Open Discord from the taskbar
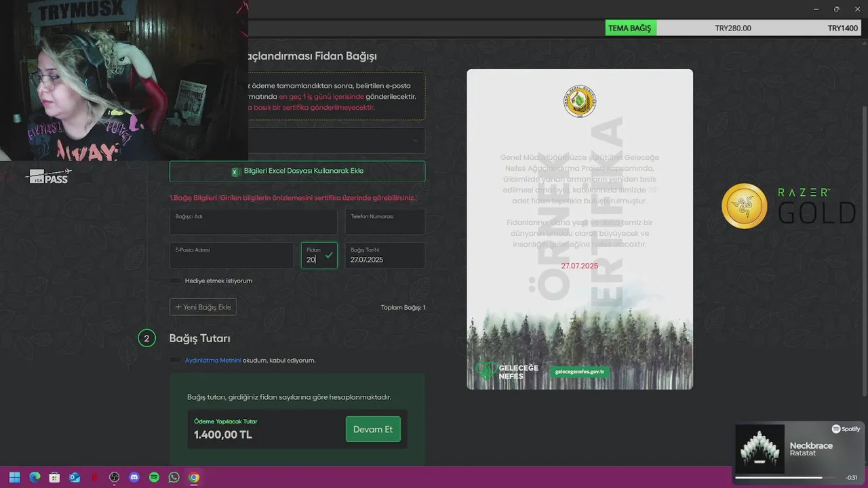Viewport: 868px width, 488px height. [x=134, y=477]
